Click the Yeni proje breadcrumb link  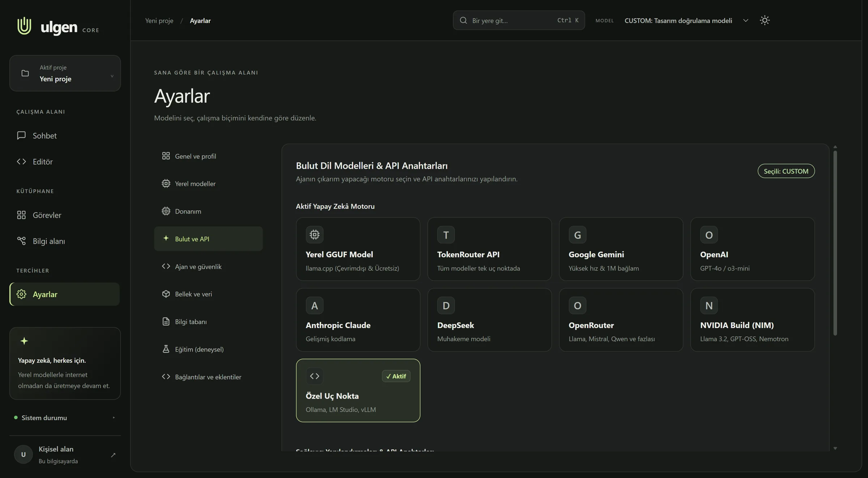coord(159,21)
